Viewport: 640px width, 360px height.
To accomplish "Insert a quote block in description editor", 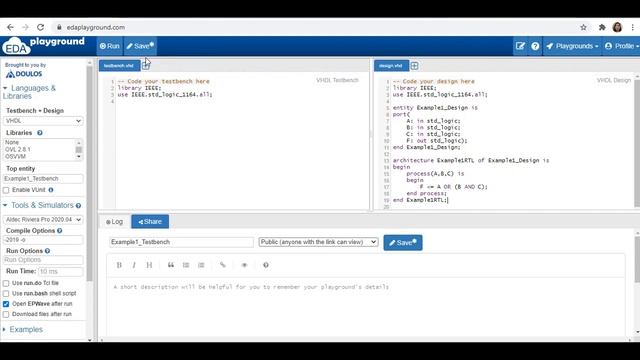I will (171, 265).
